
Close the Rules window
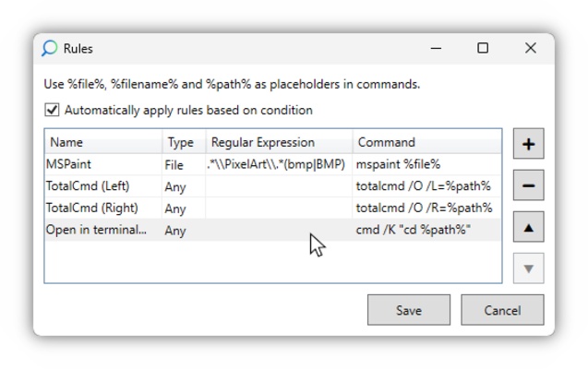point(531,48)
